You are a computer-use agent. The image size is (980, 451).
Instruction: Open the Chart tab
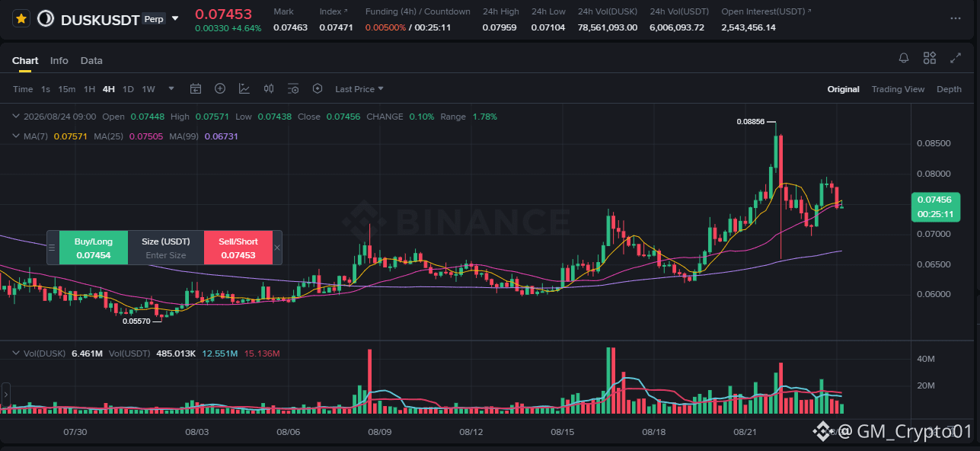click(x=25, y=60)
